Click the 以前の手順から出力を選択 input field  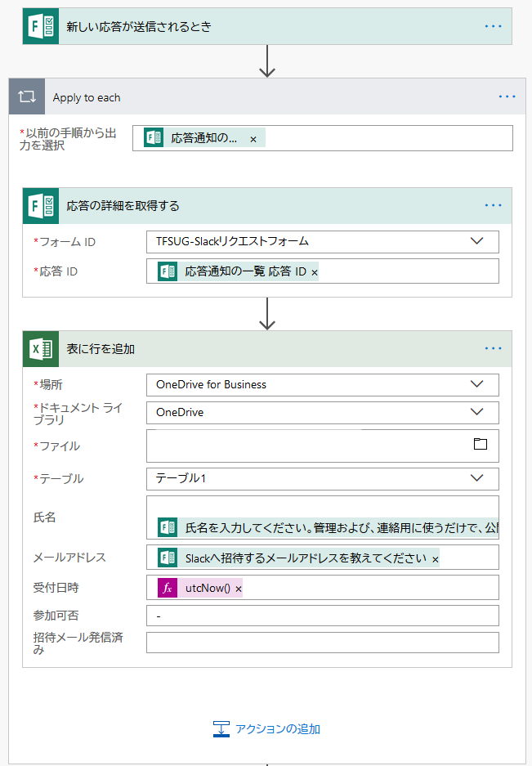[x=323, y=138]
